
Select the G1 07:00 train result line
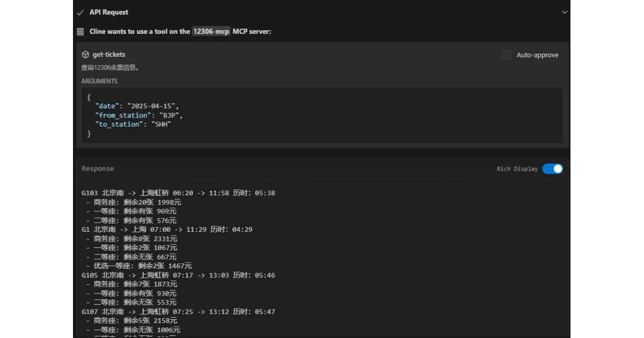coord(167,229)
